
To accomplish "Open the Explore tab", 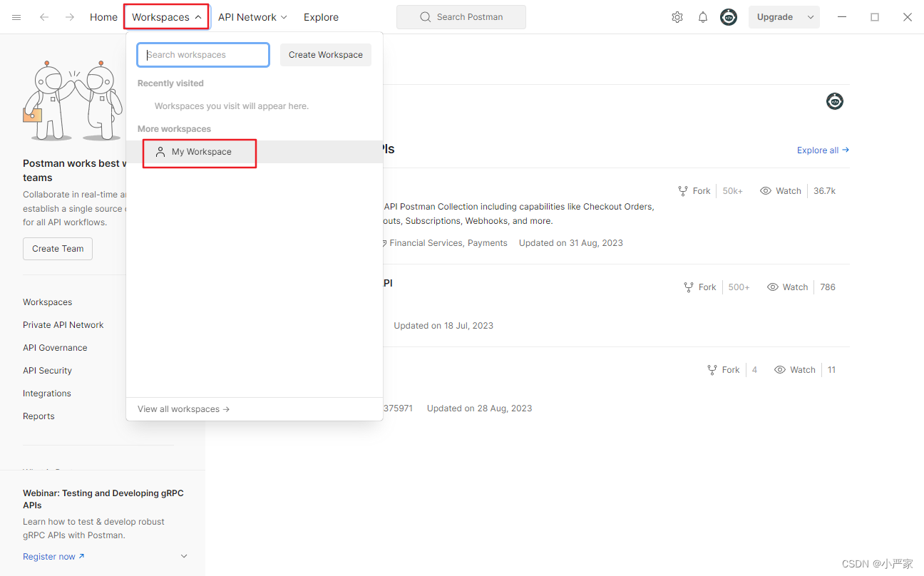I will (x=321, y=17).
